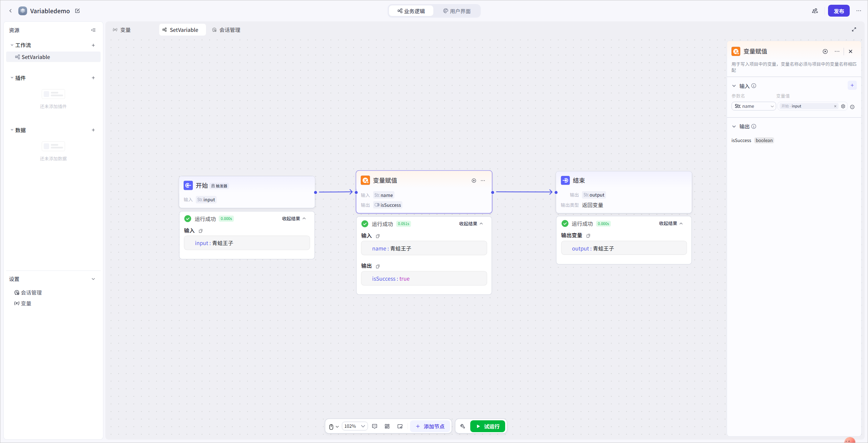This screenshot has height=443, width=868.
Task: Open the collaborators icon next to 发布
Action: point(815,11)
